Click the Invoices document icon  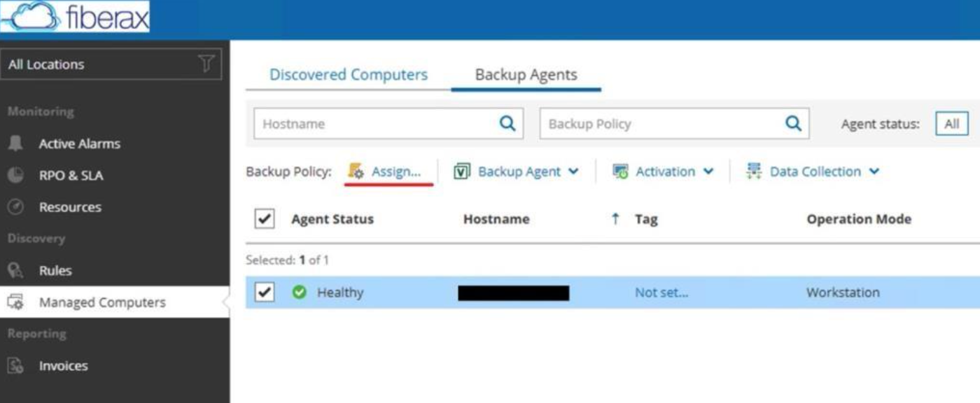[16, 365]
